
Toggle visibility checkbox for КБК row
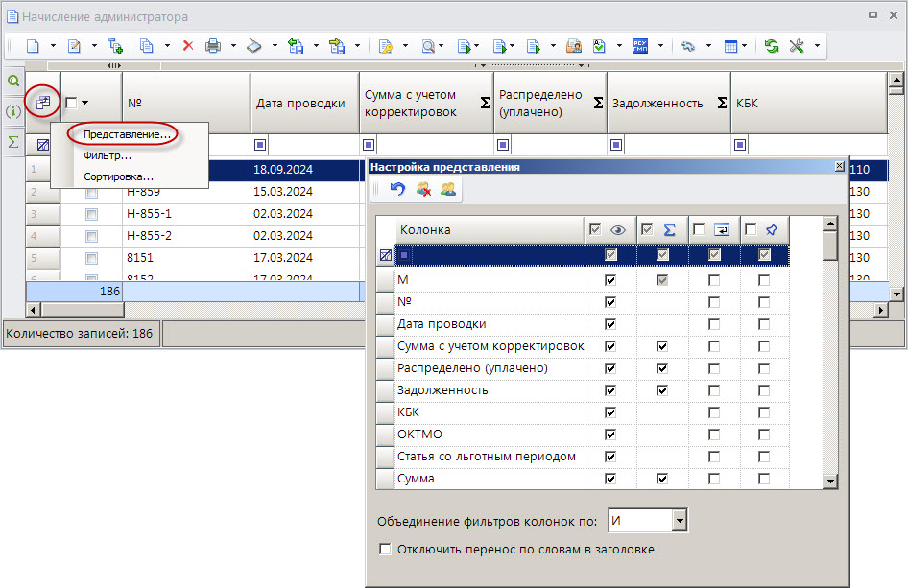tap(610, 412)
